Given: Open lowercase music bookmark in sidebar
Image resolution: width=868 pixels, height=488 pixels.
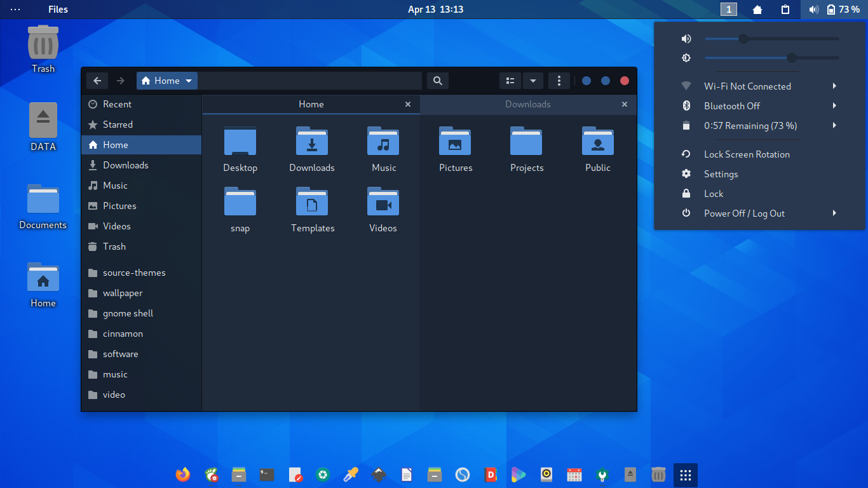Looking at the screenshot, I should pyautogui.click(x=141, y=374).
